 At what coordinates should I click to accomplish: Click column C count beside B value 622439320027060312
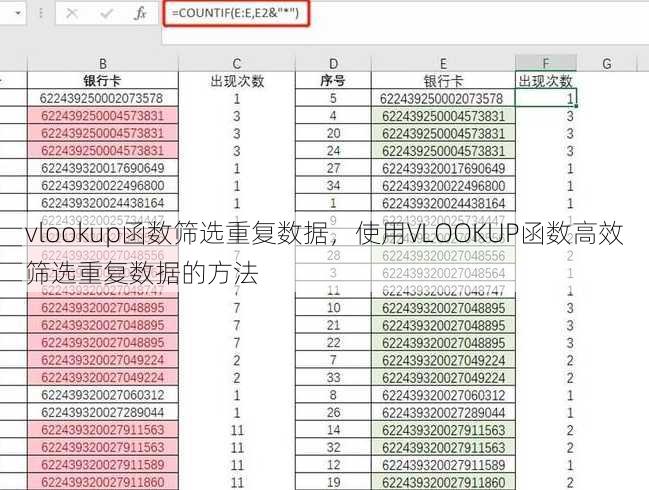click(x=237, y=395)
